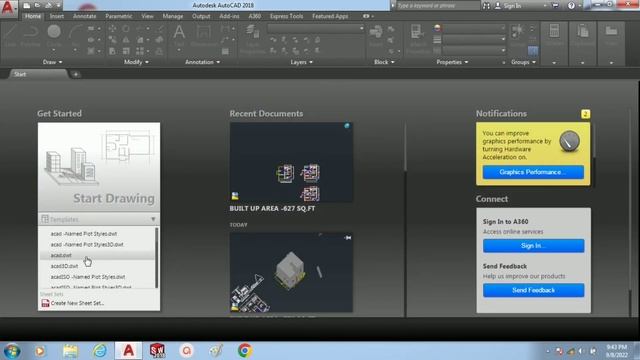This screenshot has width=640, height=360.
Task: Switch to the Parametric ribbon tab
Action: point(118,16)
